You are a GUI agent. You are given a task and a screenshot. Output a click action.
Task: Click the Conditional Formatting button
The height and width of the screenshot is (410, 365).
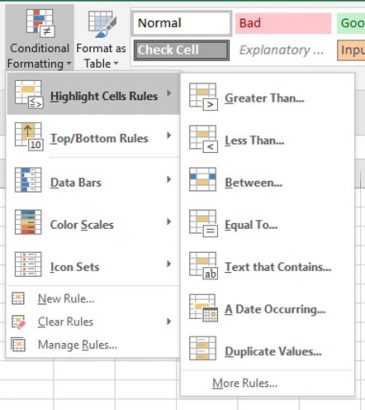39,37
